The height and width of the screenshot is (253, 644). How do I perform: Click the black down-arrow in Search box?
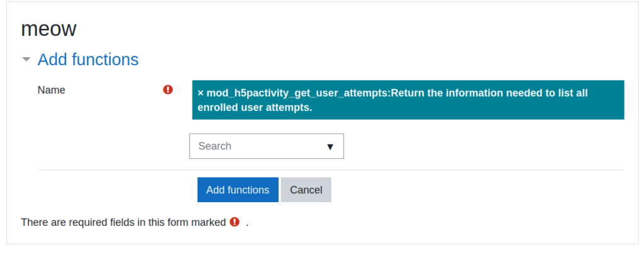click(x=330, y=146)
